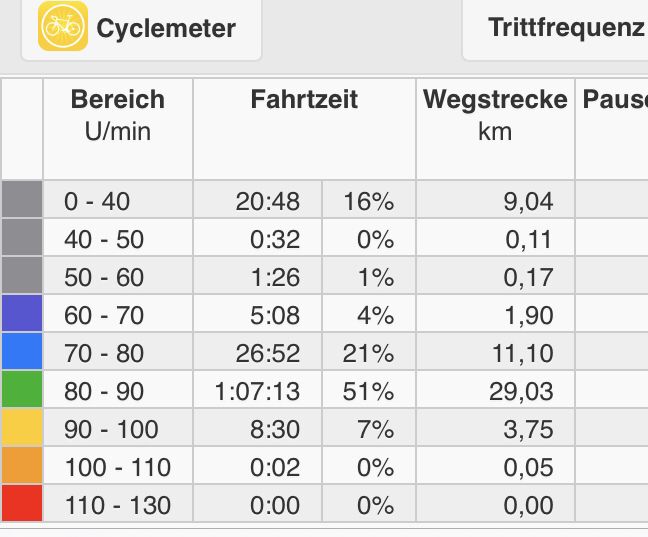Click the gray swatch for 40 - 50
648x537 pixels.
[22, 237]
